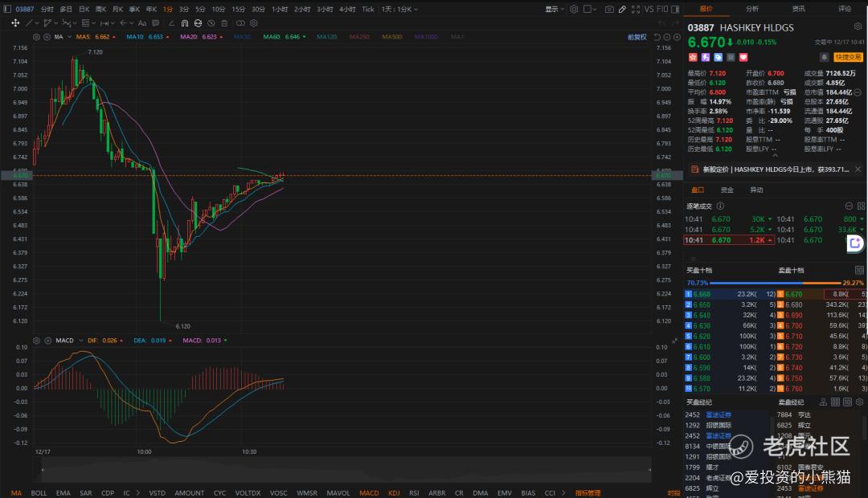This screenshot has width=868, height=498.
Task: Toggle the stay-in-drawing-mode icon
Action: 198,22
